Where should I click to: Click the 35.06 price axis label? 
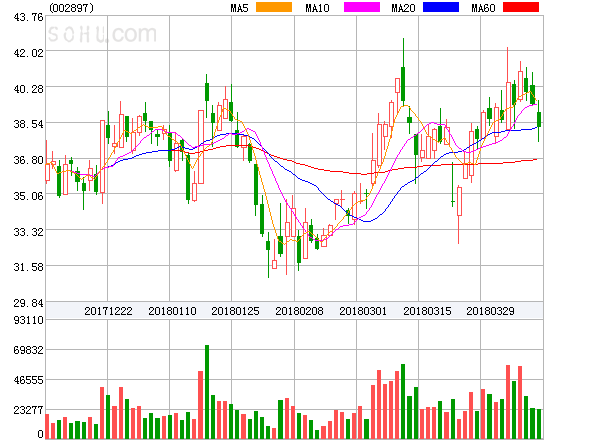(29, 196)
